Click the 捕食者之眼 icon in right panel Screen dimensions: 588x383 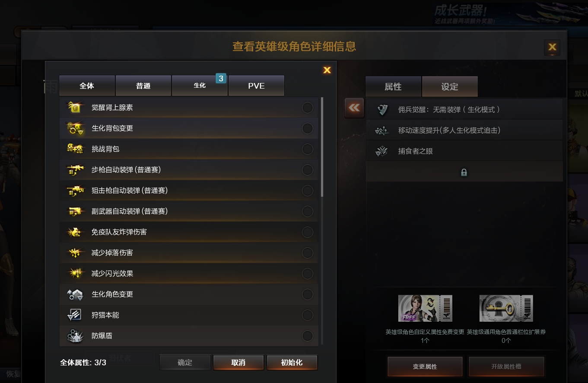pyautogui.click(x=381, y=151)
